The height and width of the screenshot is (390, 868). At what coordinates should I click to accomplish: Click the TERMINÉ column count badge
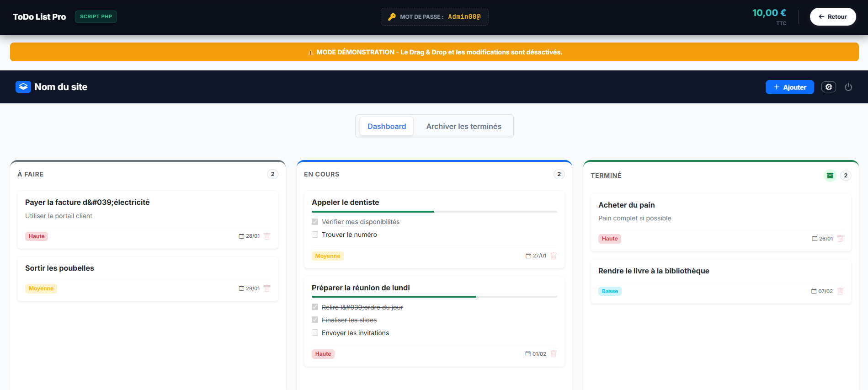tap(846, 176)
